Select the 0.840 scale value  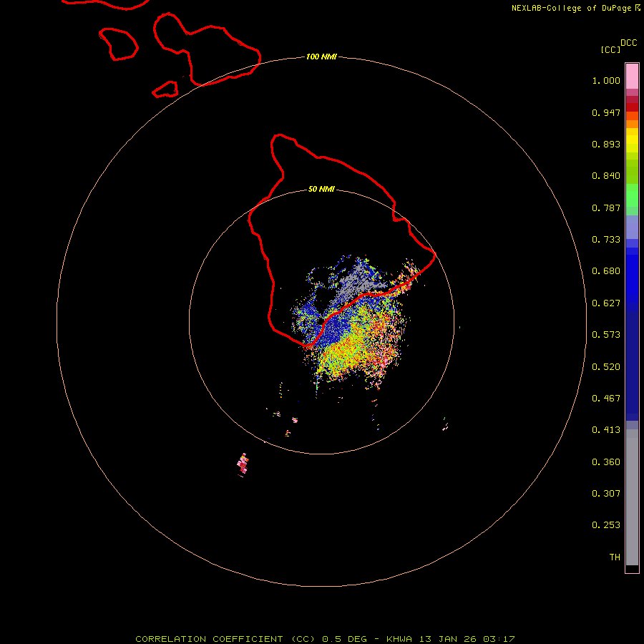coord(606,176)
